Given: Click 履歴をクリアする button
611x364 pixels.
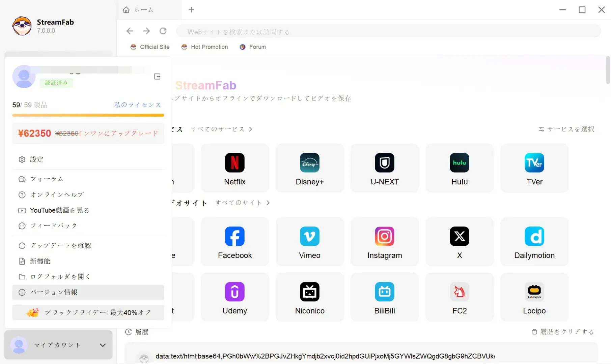Looking at the screenshot, I should tap(563, 332).
